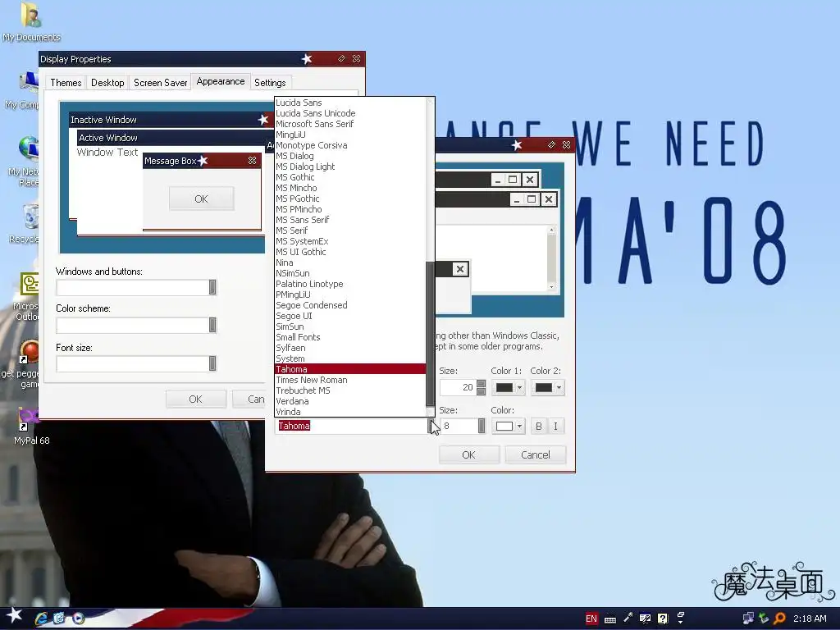Viewport: 840px width, 630px height.
Task: Collapse the font dropdown arrow beside Tahoma
Action: [x=431, y=426]
